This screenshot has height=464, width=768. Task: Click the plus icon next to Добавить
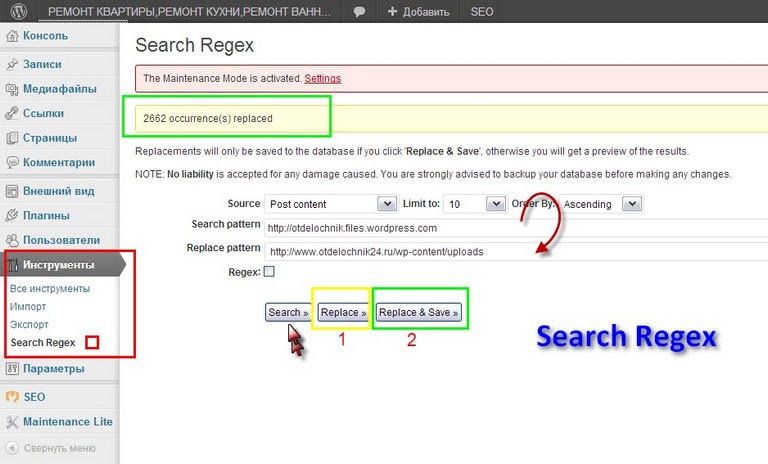click(392, 11)
